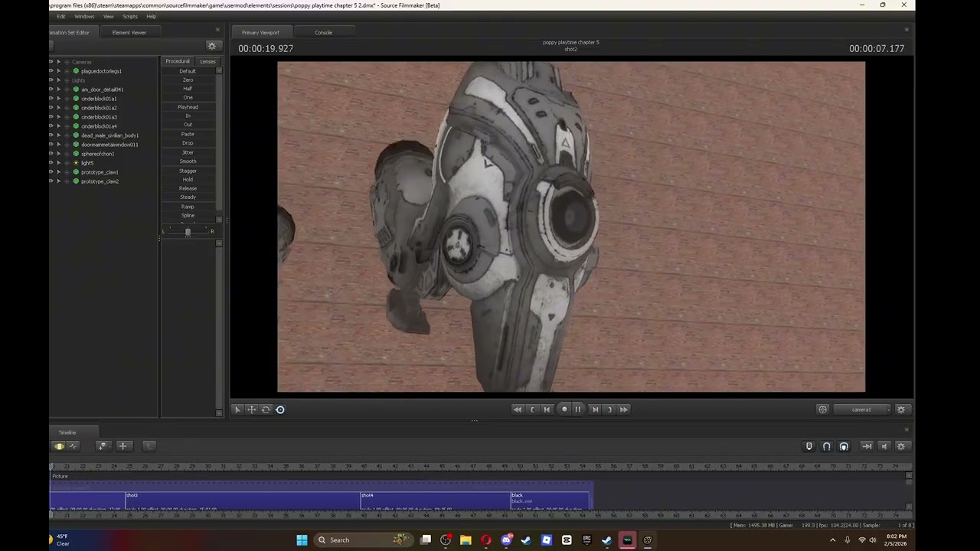This screenshot has height=551, width=980.
Task: Expand cinderblock01a3 tree node
Action: pos(67,117)
